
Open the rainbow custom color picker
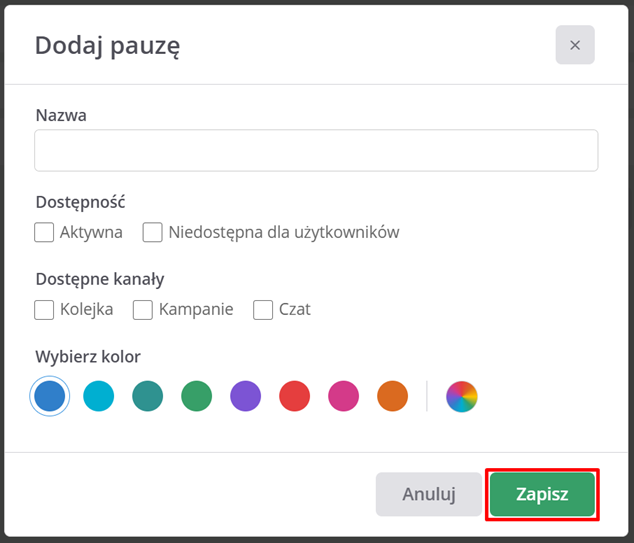point(462,396)
